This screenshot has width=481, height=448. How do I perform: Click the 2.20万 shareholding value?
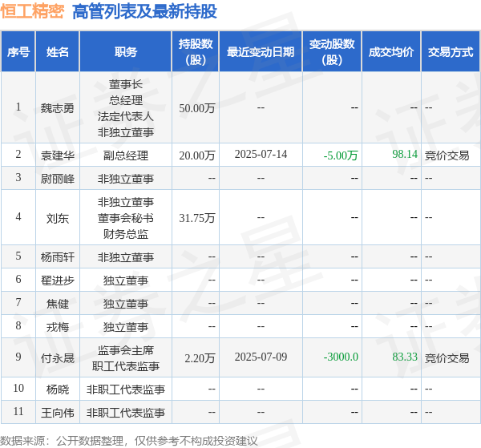pyautogui.click(x=200, y=358)
